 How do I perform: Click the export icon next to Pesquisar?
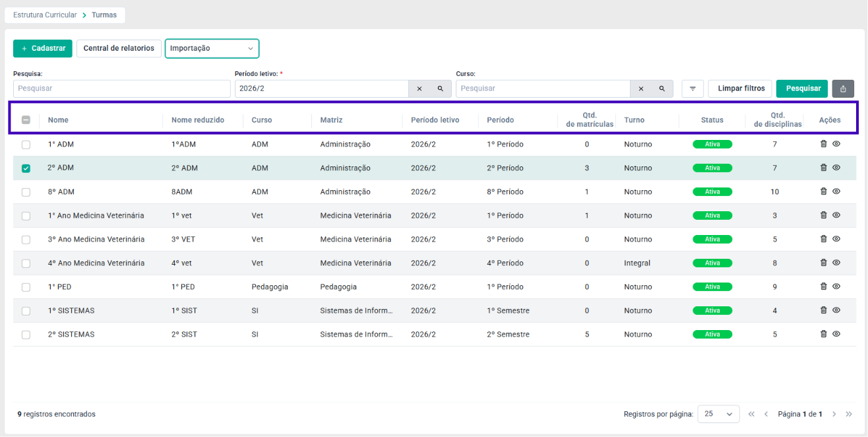pyautogui.click(x=843, y=88)
